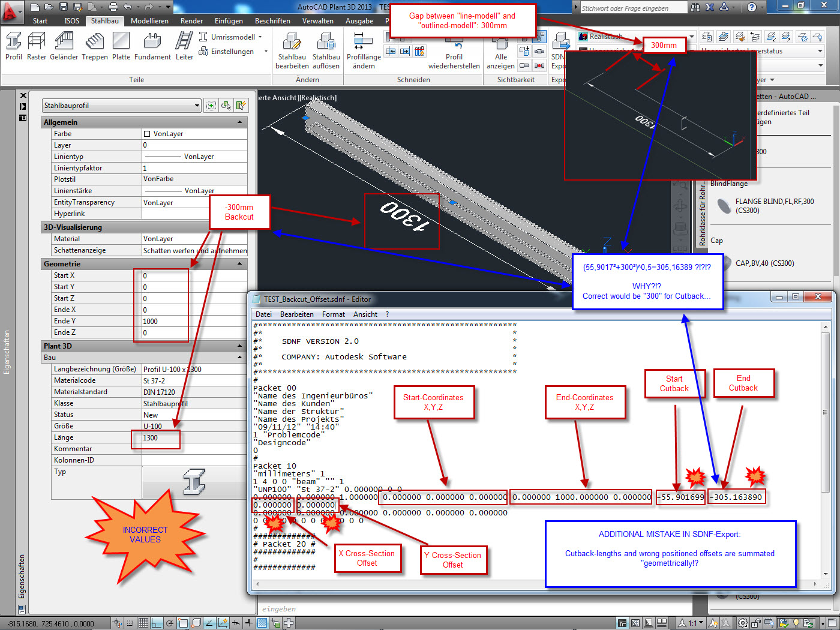Open the Format menu in Editor
Image resolution: width=840 pixels, height=630 pixels.
pos(334,314)
